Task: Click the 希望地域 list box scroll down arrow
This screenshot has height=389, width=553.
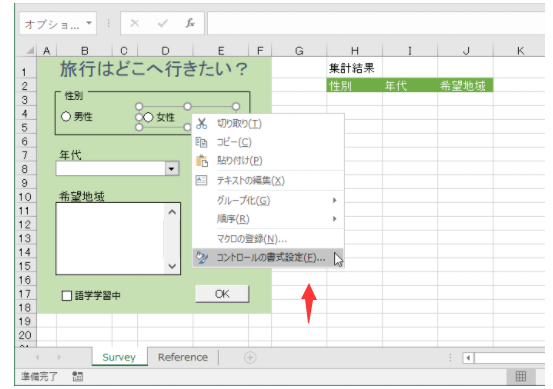Action: pos(172,266)
